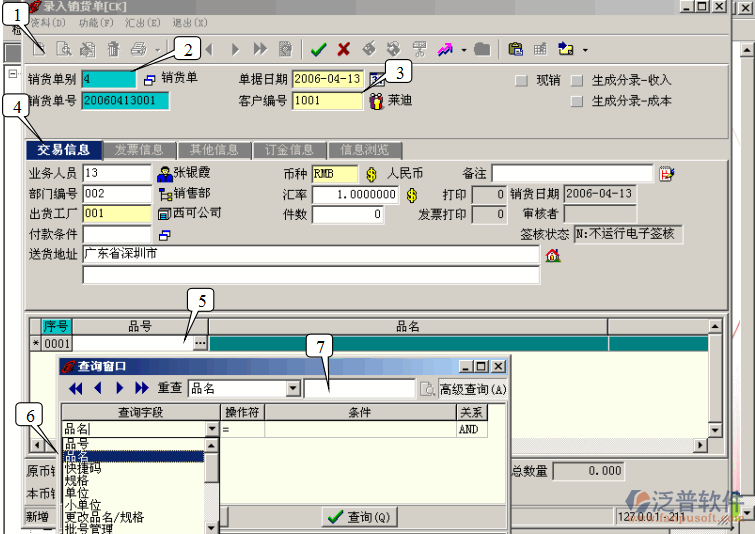Click customer lookup icon beside 客户编号
The height and width of the screenshot is (534, 755).
pos(377,101)
